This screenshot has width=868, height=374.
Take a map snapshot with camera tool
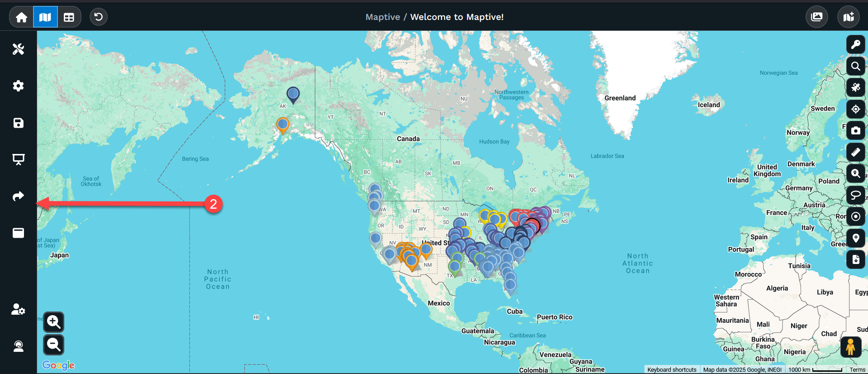click(856, 130)
